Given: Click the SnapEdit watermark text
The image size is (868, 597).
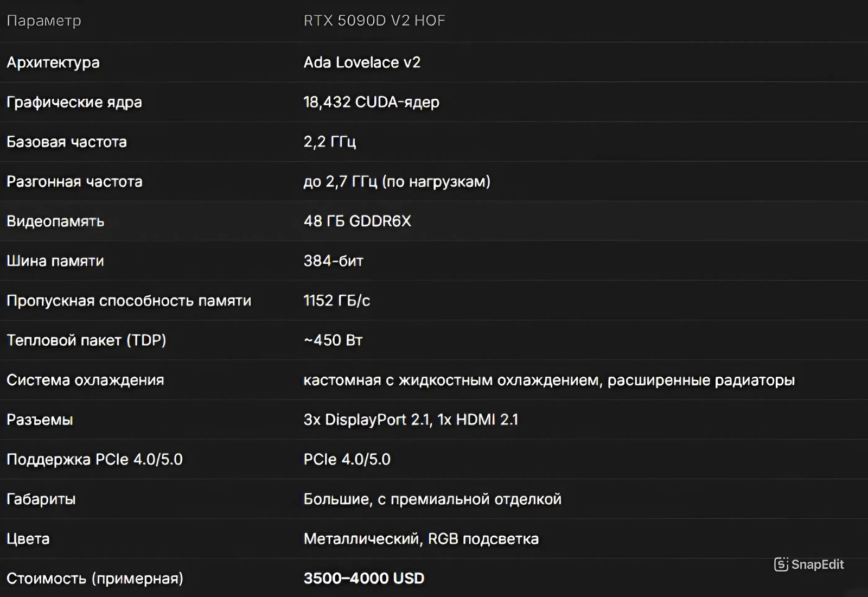Looking at the screenshot, I should (x=818, y=564).
